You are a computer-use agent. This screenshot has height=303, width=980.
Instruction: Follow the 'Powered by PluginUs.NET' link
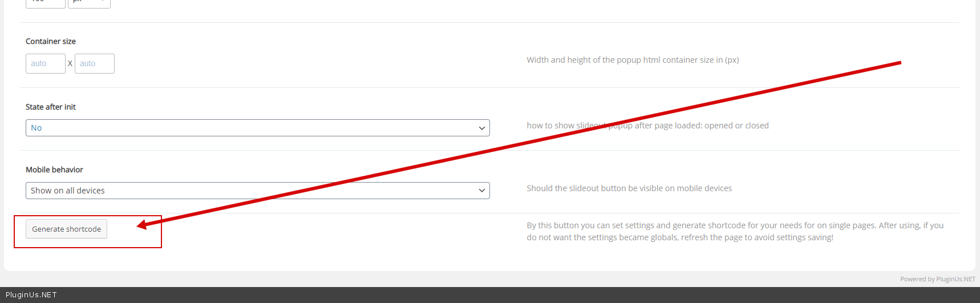937,279
